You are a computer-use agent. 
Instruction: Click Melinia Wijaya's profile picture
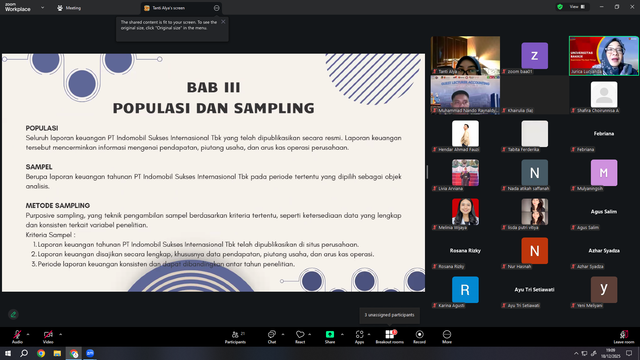[x=465, y=211]
